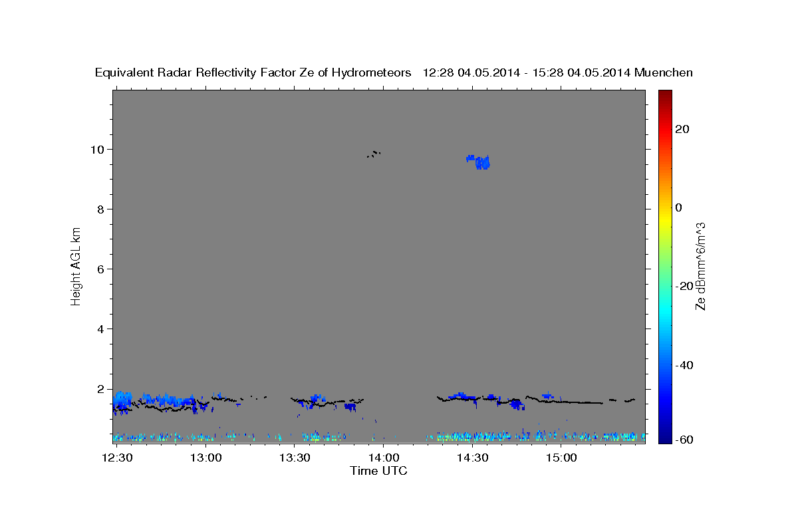Viewport: 798px width, 532px height.
Task: Click the '14:00' time tick label
Action: (x=384, y=458)
